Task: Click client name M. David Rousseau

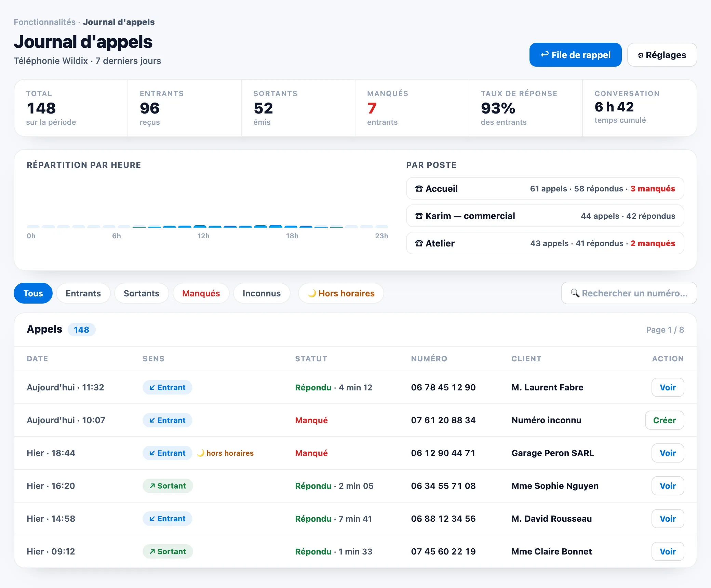Action: click(552, 519)
